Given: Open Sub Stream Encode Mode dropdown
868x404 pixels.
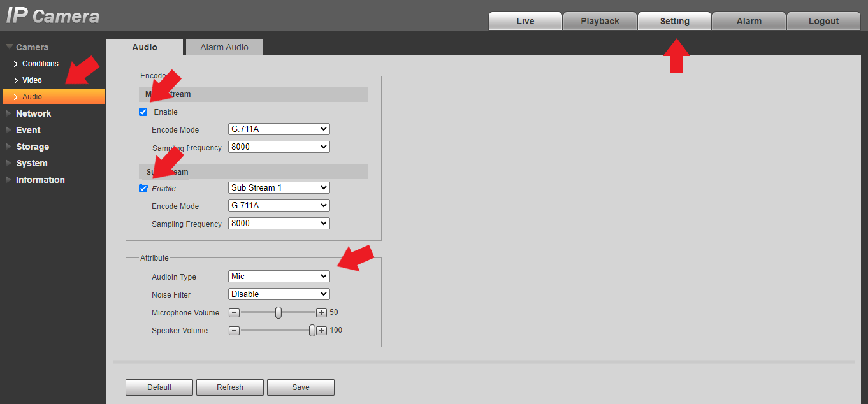Looking at the screenshot, I should pyautogui.click(x=279, y=206).
